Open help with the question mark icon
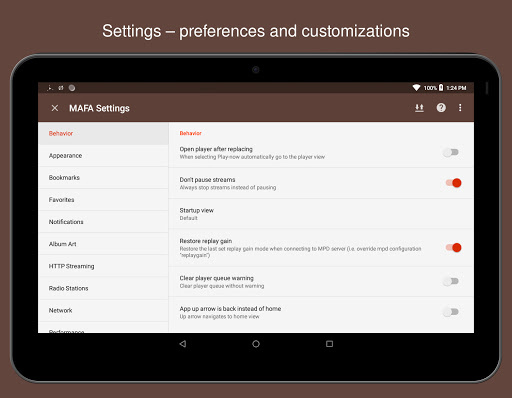The width and height of the screenshot is (512, 398). (x=441, y=108)
